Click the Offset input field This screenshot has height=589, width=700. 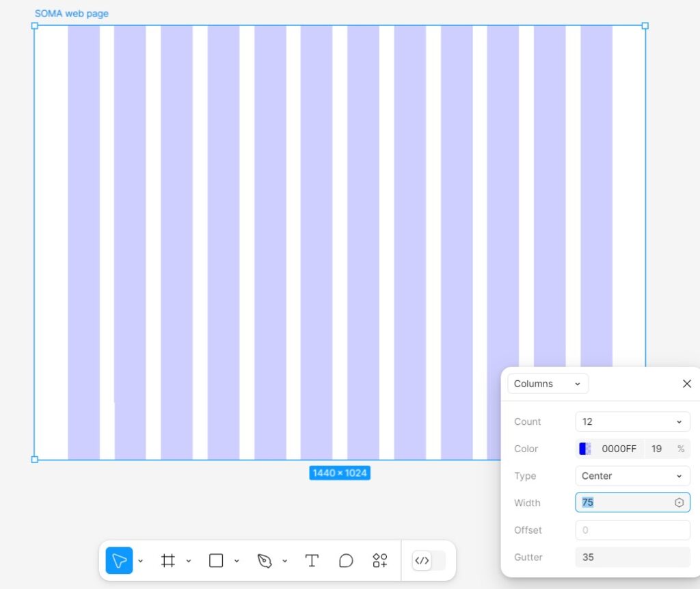(x=632, y=530)
